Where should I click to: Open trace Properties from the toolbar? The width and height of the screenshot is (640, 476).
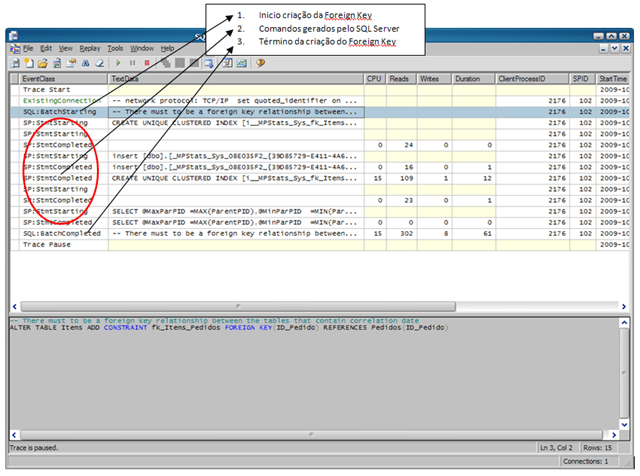coord(69,63)
